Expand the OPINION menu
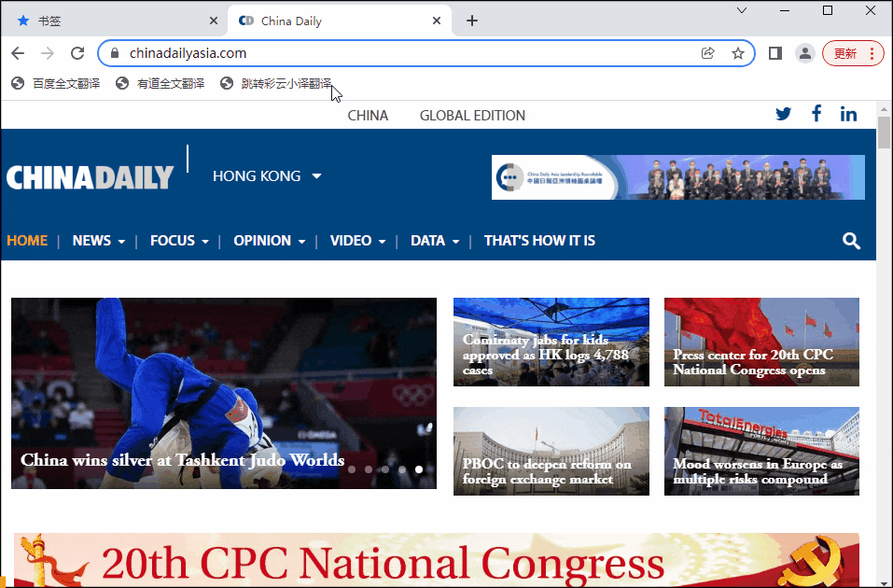 [x=270, y=241]
